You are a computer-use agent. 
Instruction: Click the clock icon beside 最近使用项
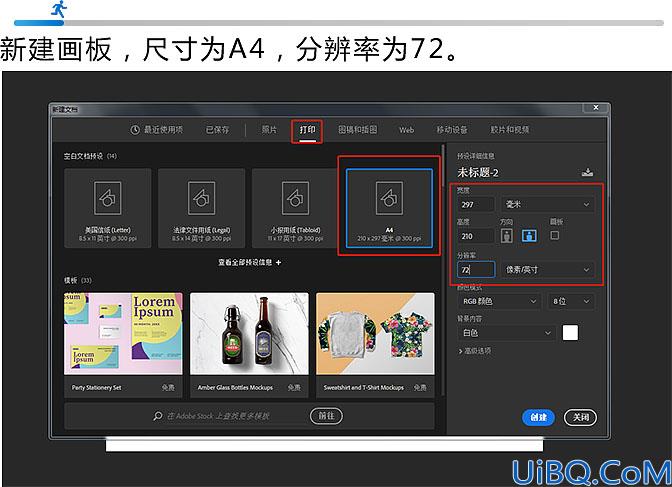(135, 129)
